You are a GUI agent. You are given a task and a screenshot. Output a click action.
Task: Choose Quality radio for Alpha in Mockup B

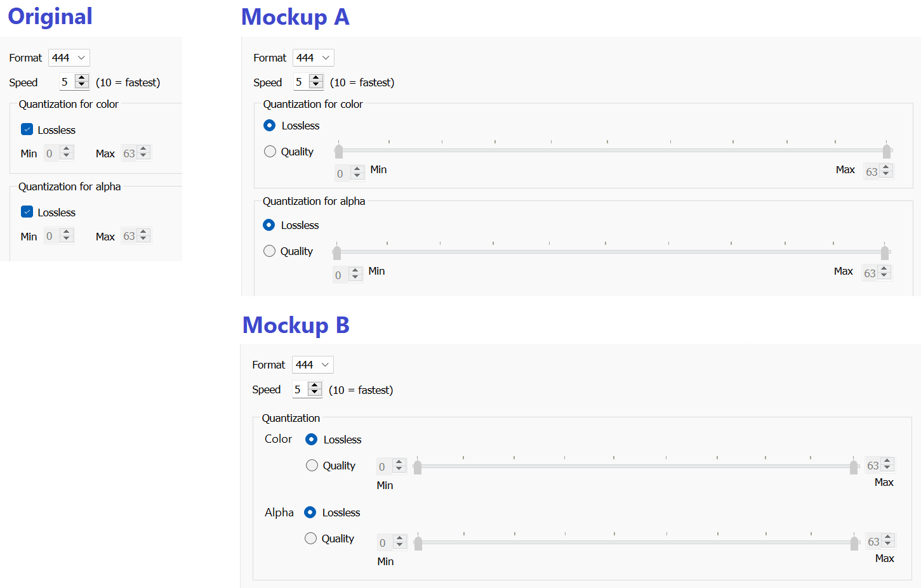click(x=311, y=539)
